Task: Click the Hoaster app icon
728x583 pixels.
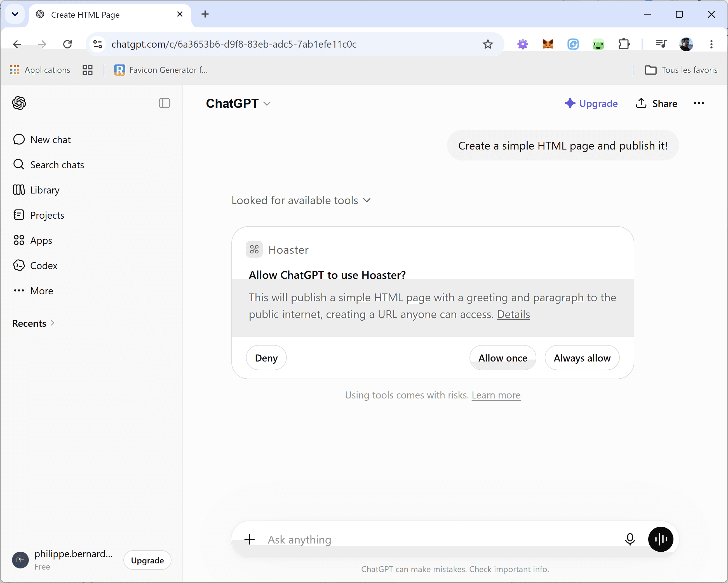Action: [254, 249]
